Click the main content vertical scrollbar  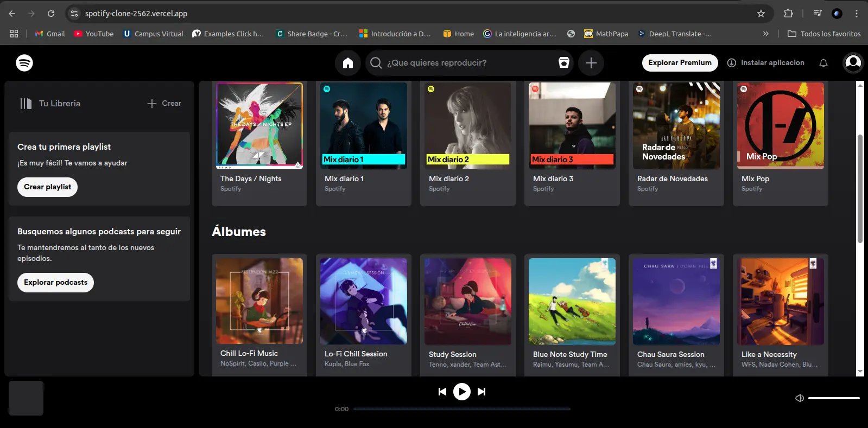point(860,188)
